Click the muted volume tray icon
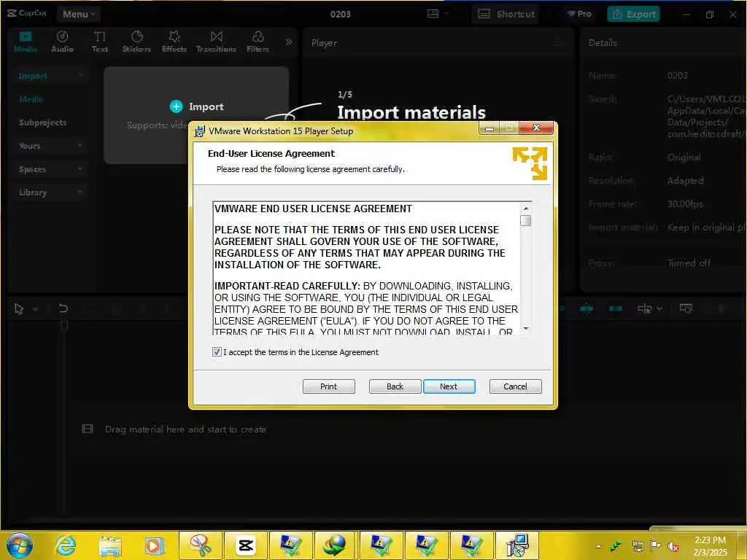The image size is (747, 560). [673, 546]
